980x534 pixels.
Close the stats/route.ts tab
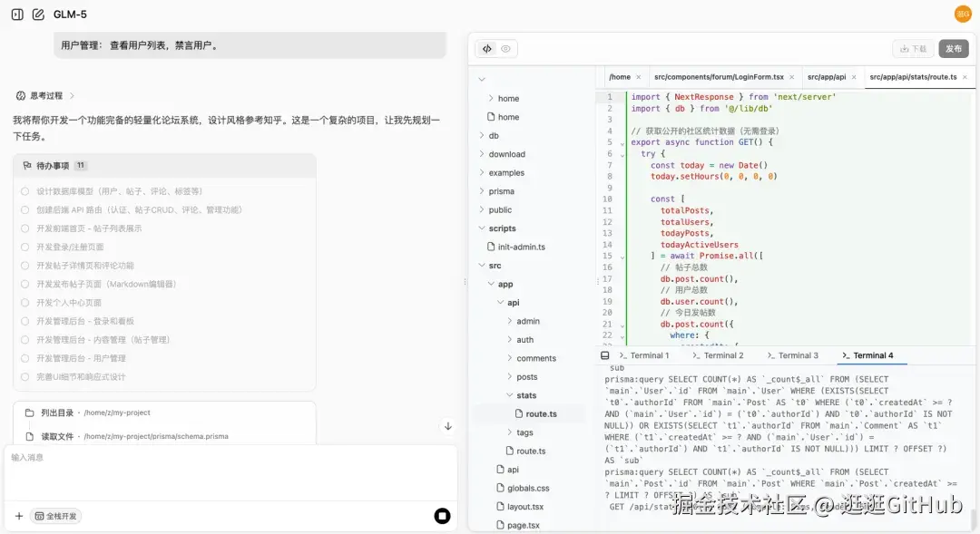click(x=965, y=77)
